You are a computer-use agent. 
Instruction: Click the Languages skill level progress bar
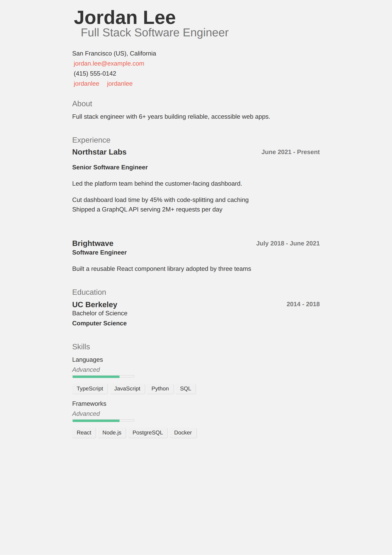click(103, 377)
